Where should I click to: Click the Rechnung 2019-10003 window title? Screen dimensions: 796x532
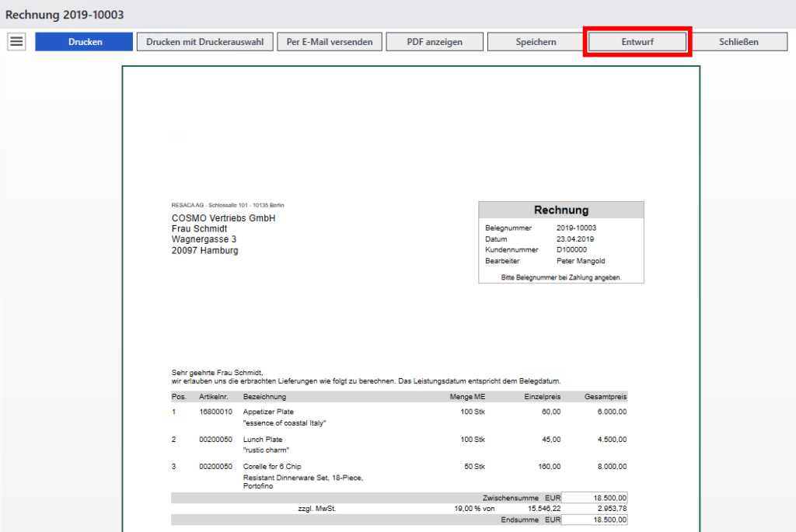(x=65, y=15)
